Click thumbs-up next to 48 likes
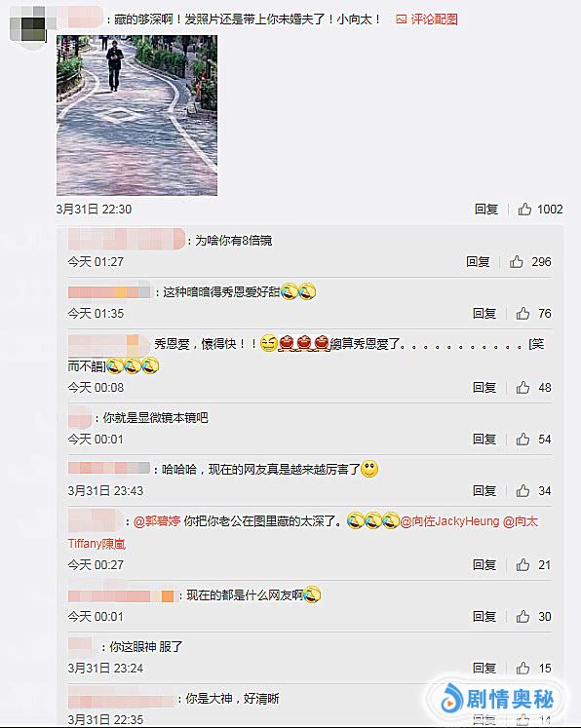The height and width of the screenshot is (728, 581). click(x=523, y=387)
